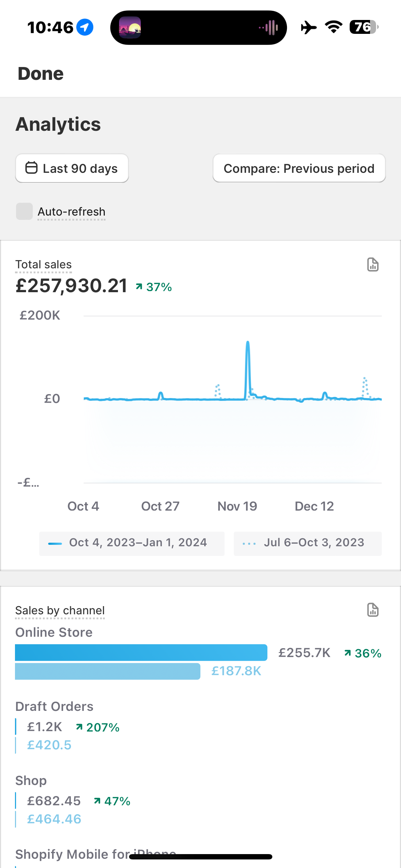Tap the audio waveform indicator
The width and height of the screenshot is (401, 868).
point(269,27)
